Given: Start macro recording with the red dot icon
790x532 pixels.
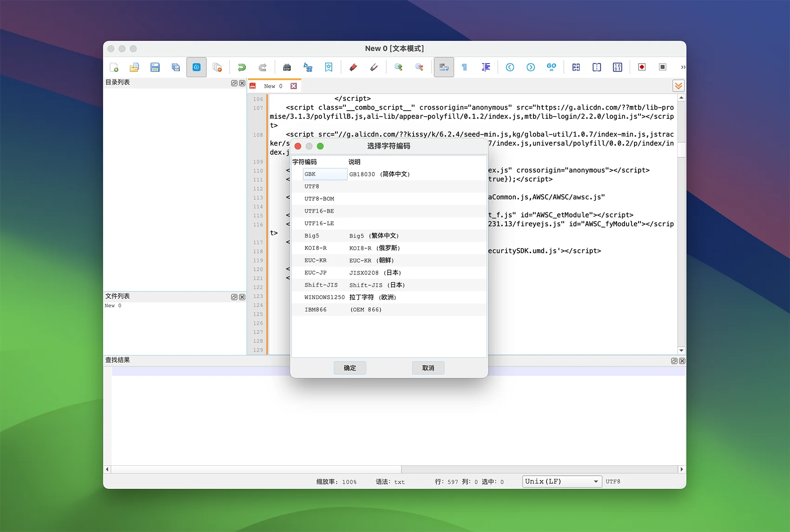Looking at the screenshot, I should 642,67.
